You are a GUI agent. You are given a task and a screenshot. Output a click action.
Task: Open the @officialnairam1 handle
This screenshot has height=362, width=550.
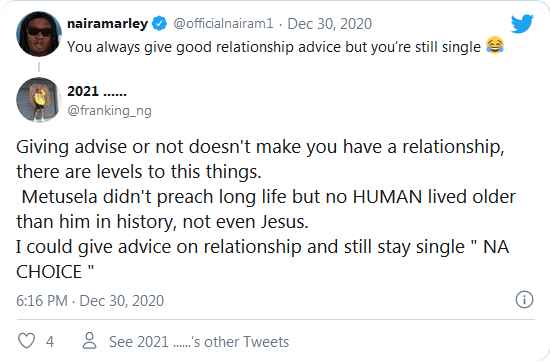[223, 24]
